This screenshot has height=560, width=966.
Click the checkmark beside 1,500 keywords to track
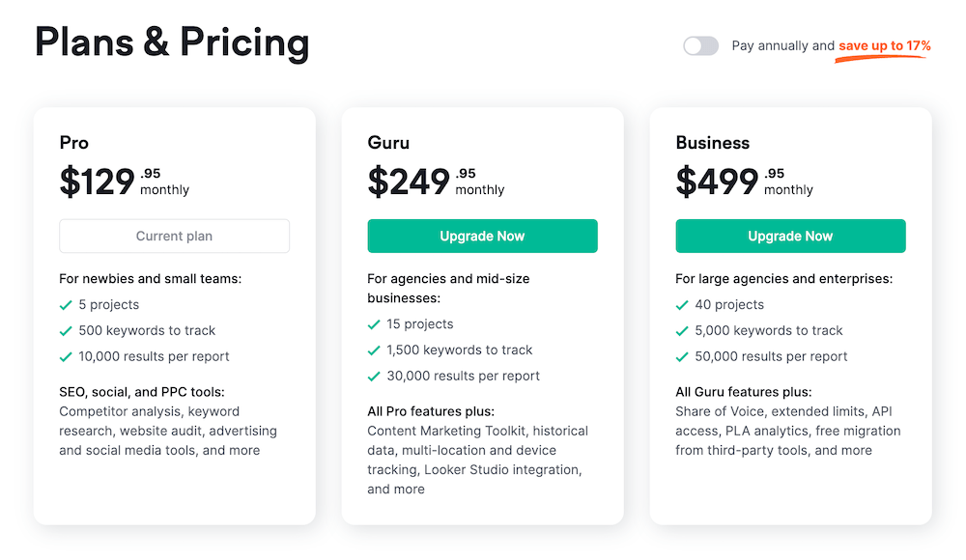point(374,350)
